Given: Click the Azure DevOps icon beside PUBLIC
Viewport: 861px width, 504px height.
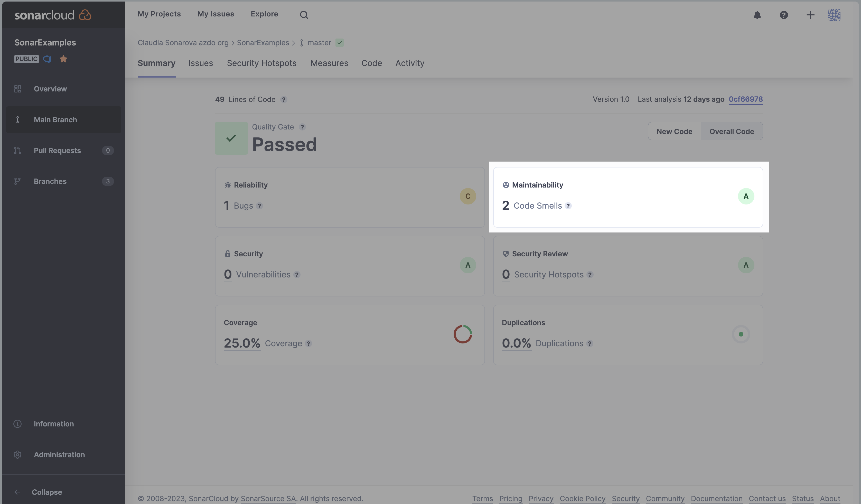Looking at the screenshot, I should 47,59.
